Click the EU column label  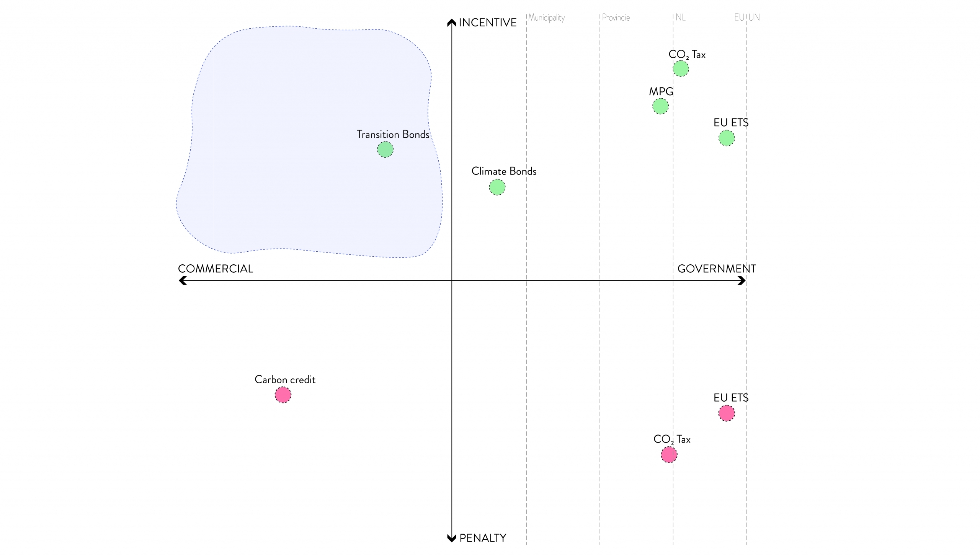739,18
